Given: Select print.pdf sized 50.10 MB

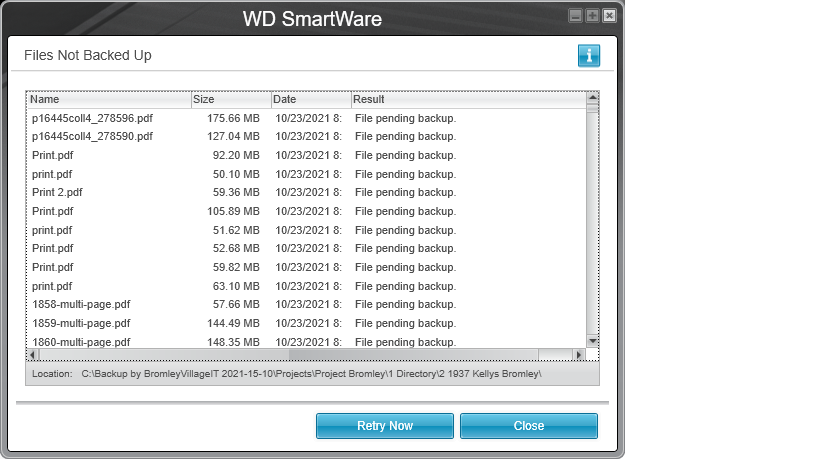Looking at the screenshot, I should 52,174.
